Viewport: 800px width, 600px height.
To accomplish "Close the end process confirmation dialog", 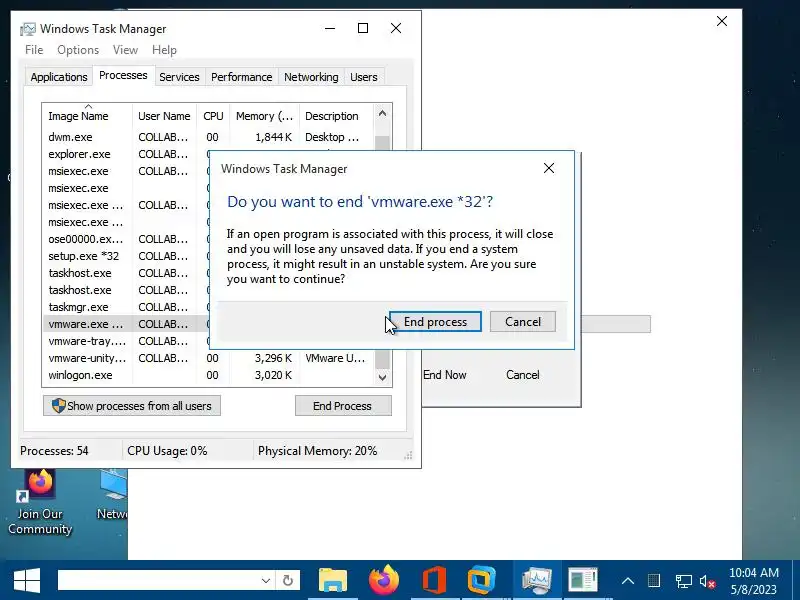I will click(549, 168).
